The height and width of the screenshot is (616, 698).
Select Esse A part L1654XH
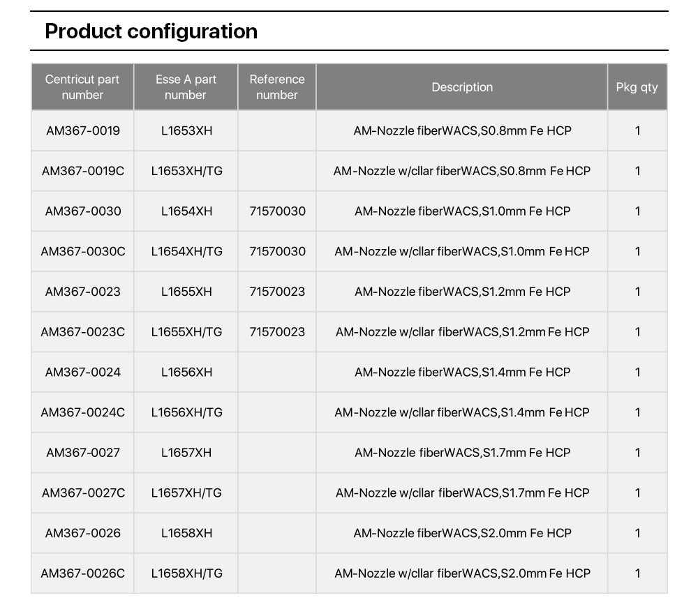pyautogui.click(x=186, y=211)
